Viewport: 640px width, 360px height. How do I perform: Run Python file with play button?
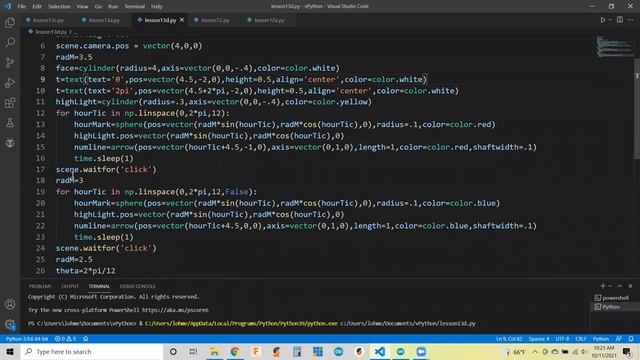tap(602, 20)
